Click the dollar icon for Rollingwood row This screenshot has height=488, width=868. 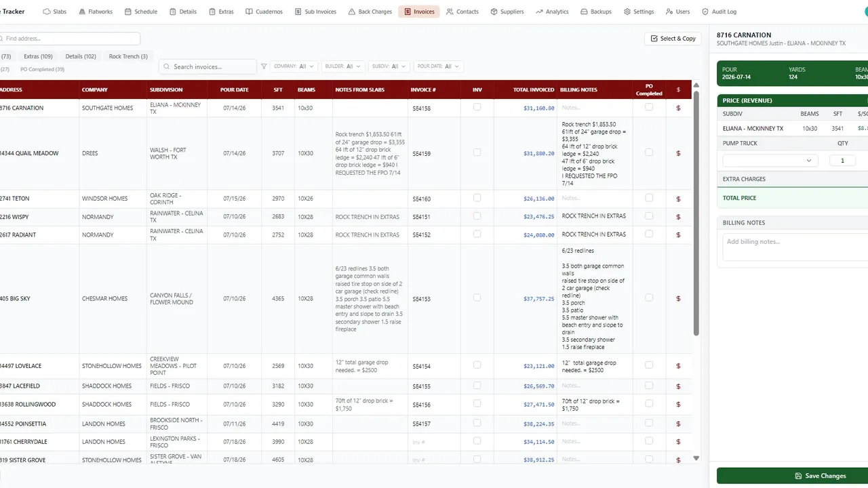point(678,404)
